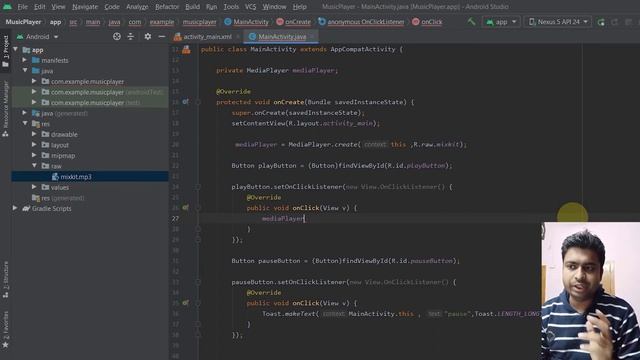
Task: Expand the manifests folder
Action: (24, 60)
